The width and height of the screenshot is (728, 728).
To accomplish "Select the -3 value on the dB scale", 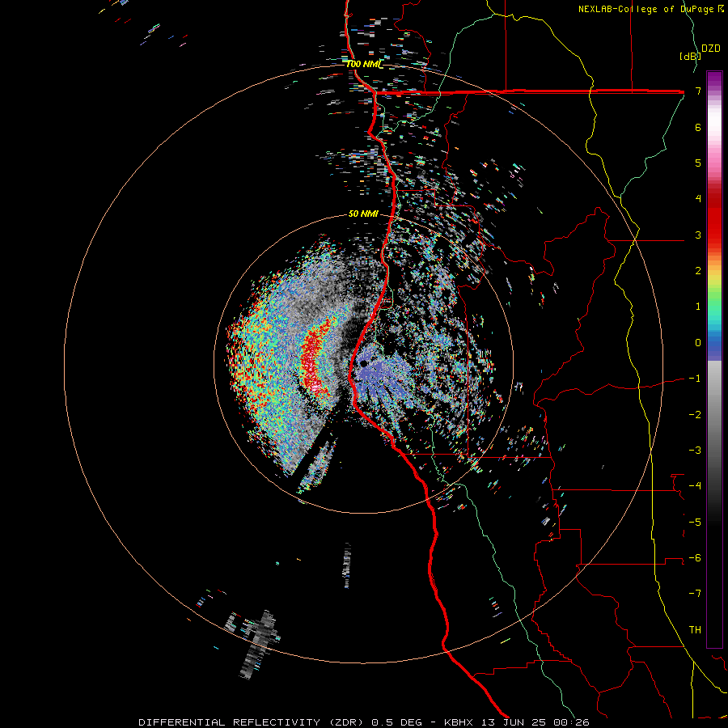I will coord(695,451).
